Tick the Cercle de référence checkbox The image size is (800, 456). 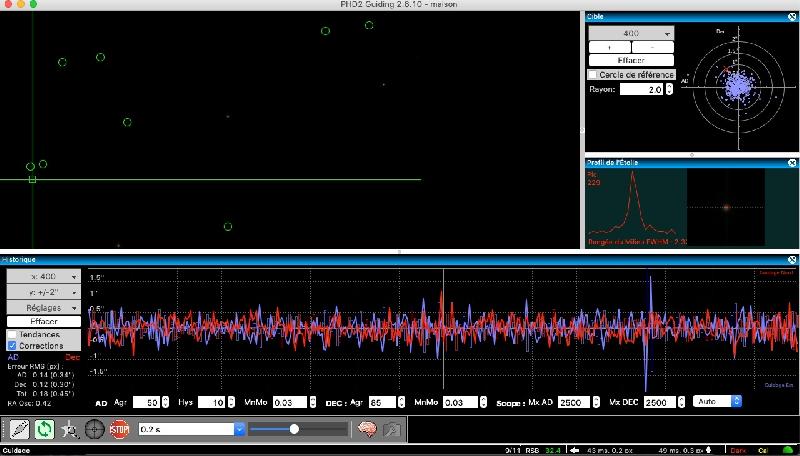coord(593,75)
